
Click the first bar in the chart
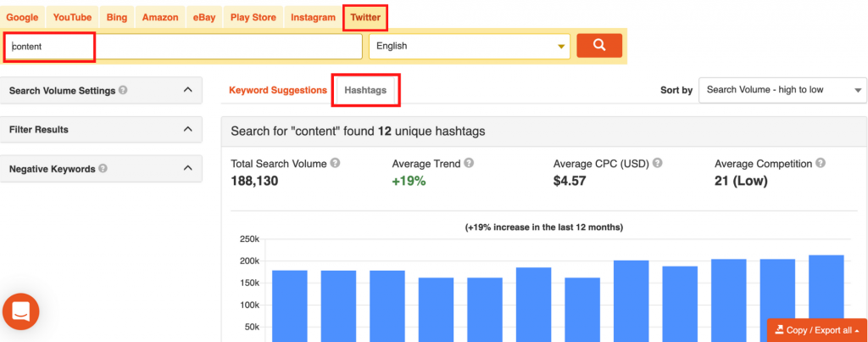[290, 306]
